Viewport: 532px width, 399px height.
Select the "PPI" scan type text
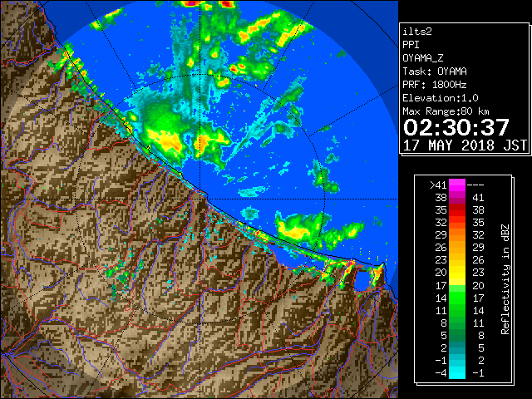411,45
